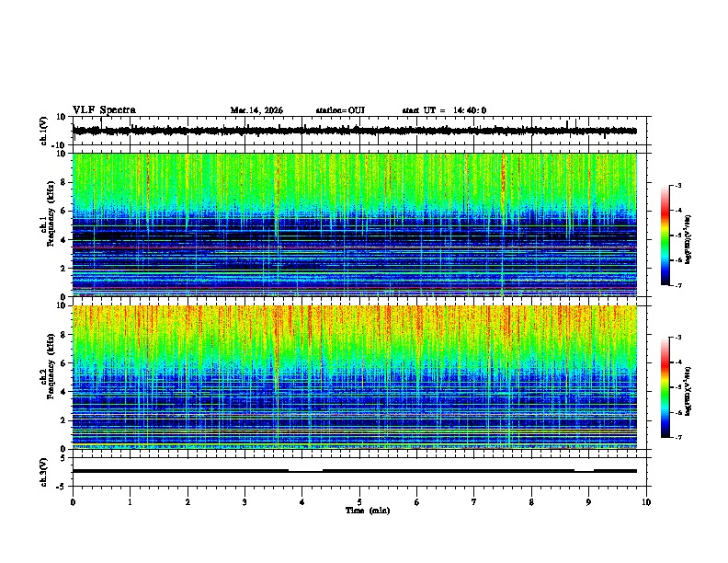Click the "1" time axis tick label

tap(130, 502)
